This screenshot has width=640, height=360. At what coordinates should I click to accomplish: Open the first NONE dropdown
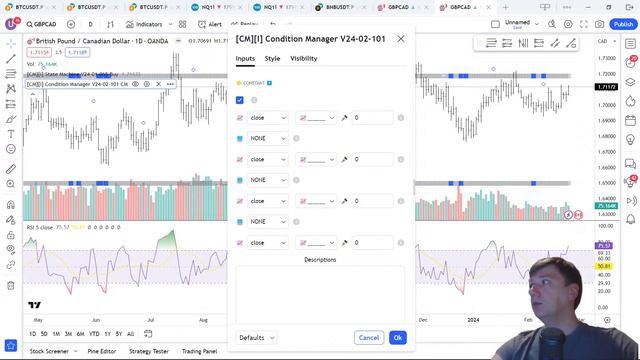(268, 139)
